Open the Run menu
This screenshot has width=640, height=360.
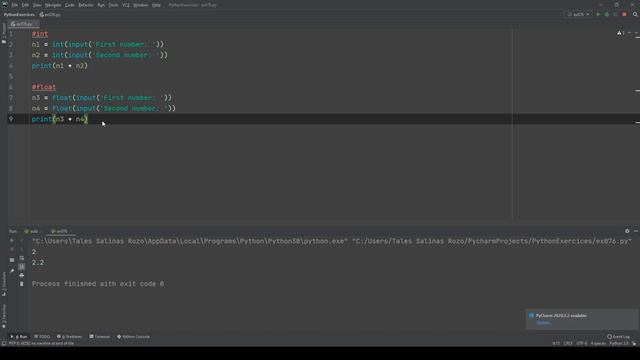click(101, 5)
